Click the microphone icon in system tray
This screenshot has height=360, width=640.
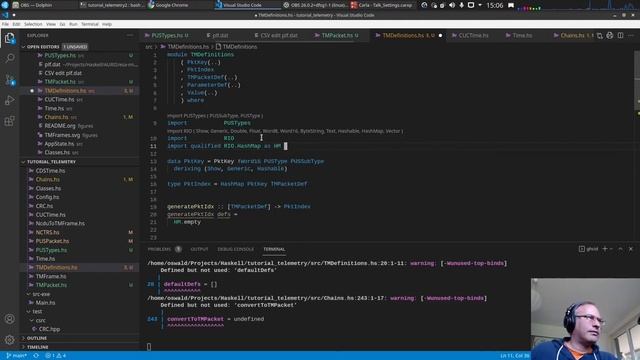tap(461, 5)
